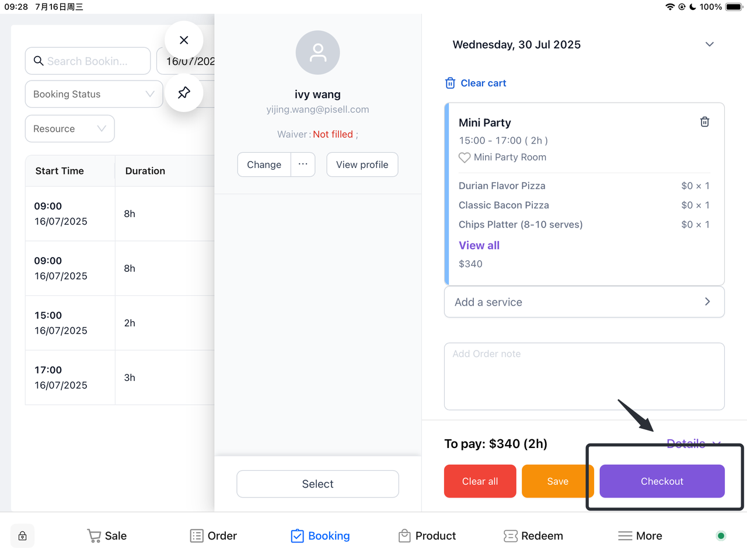Expand the date selector chevron
Image resolution: width=747 pixels, height=560 pixels.
(709, 45)
